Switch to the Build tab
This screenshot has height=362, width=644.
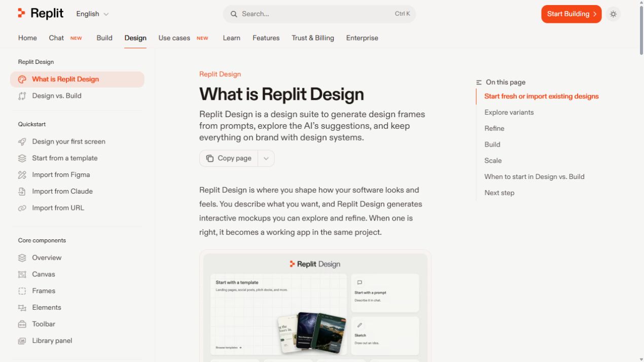click(104, 38)
